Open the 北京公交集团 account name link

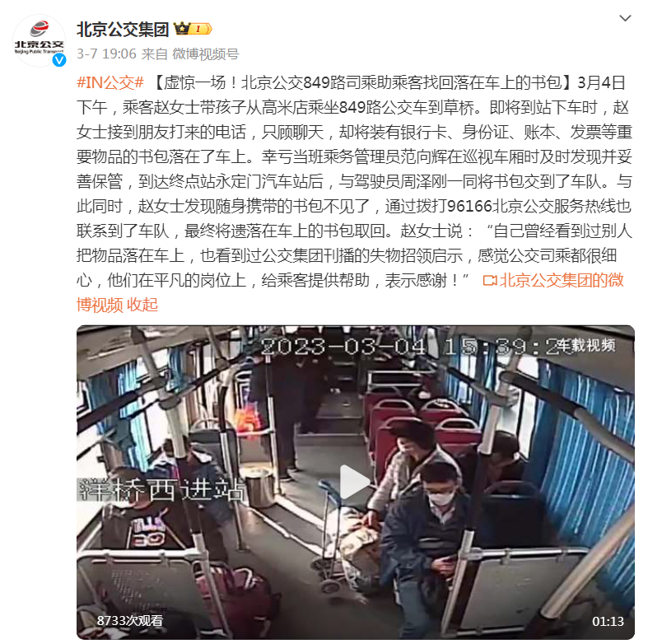pyautogui.click(x=123, y=29)
